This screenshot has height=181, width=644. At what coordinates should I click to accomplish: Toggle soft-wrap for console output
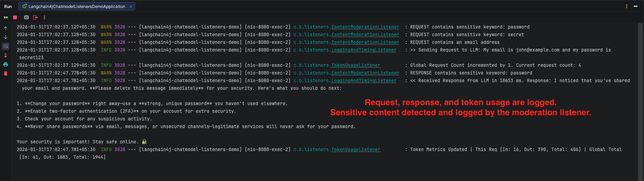click(x=6, y=46)
